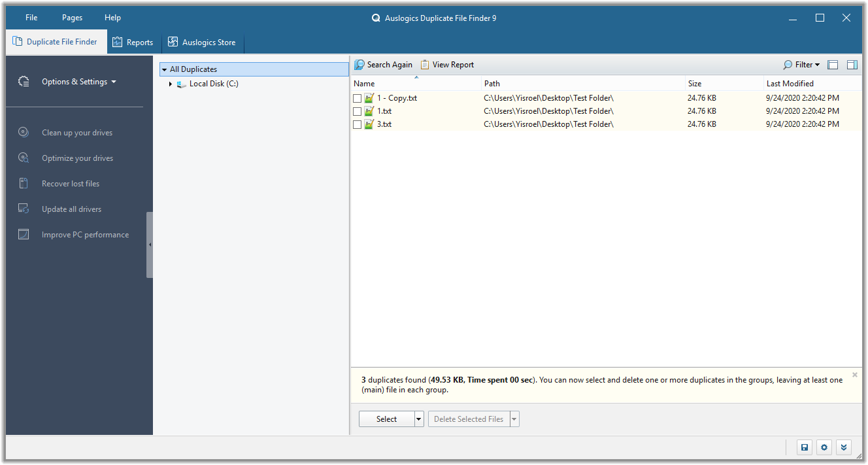868x465 pixels.
Task: Open the File menu
Action: [x=31, y=18]
